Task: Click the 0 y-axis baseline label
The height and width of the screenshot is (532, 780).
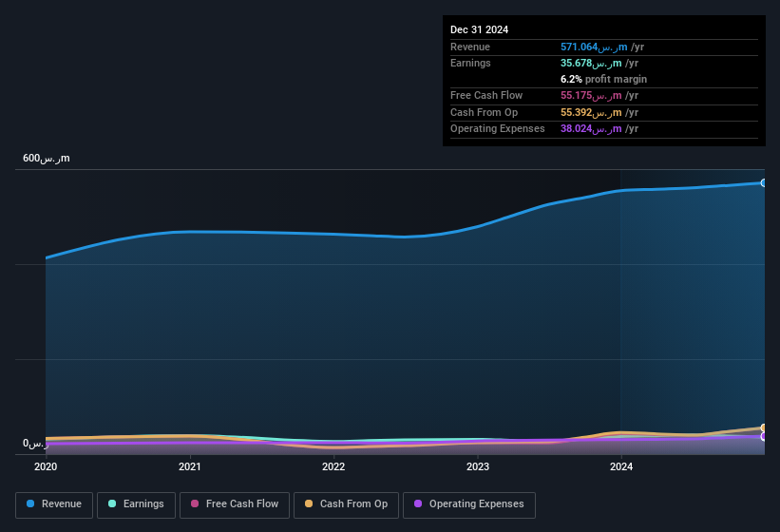Action: click(35, 443)
